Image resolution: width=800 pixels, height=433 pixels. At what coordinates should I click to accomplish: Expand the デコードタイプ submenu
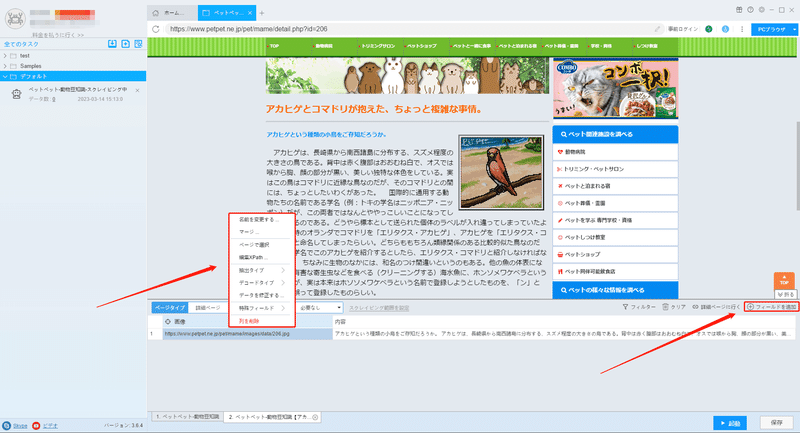261,283
